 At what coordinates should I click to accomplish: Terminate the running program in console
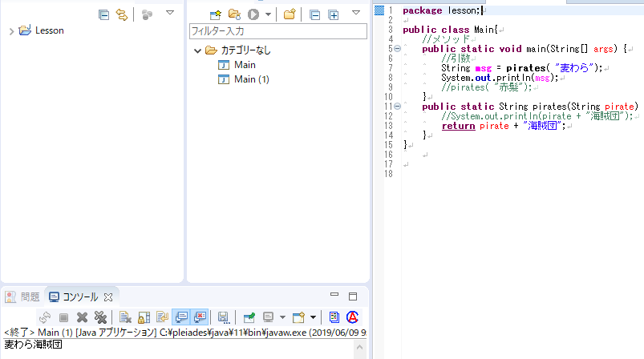(x=63, y=317)
